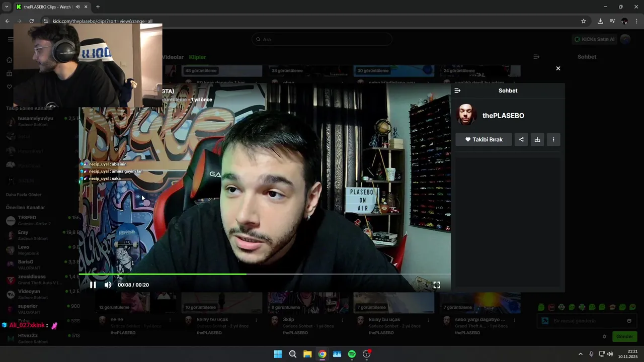Open chat settings gear icon
This screenshot has width=644, height=362.
point(604,337)
